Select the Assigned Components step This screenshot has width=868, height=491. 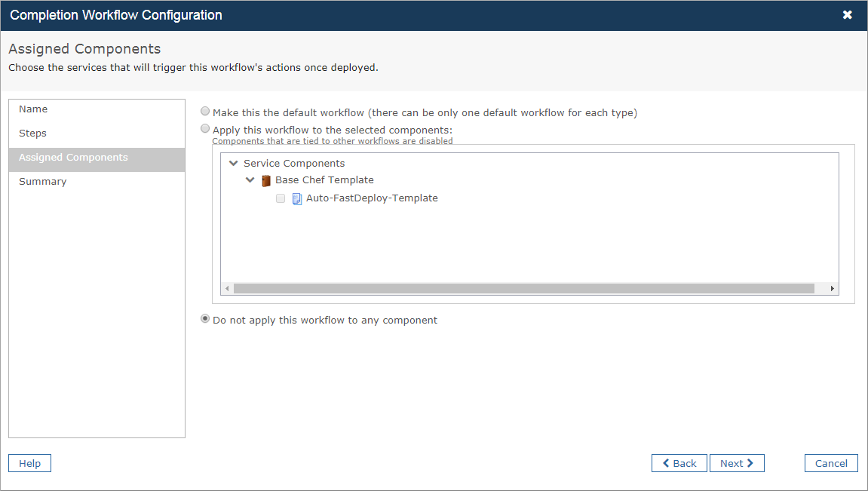(x=73, y=158)
